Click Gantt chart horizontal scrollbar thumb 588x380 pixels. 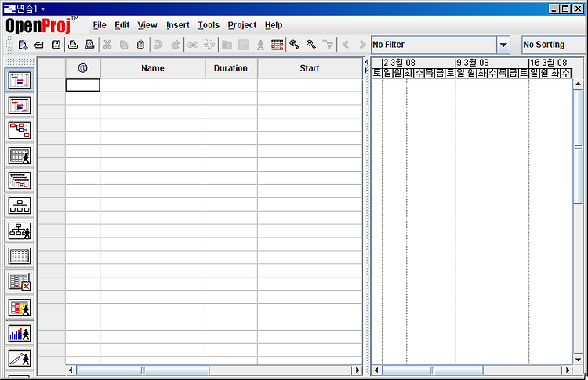click(432, 371)
